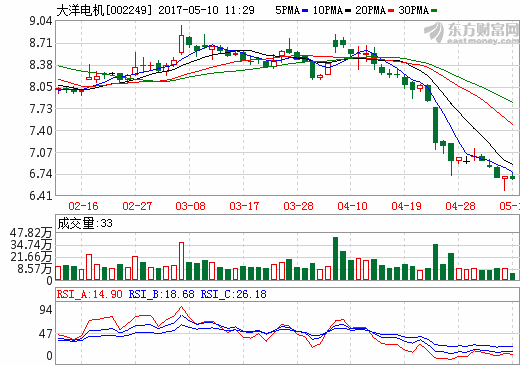
Task: Click the 成交量:33 volume label
Action: click(x=85, y=223)
